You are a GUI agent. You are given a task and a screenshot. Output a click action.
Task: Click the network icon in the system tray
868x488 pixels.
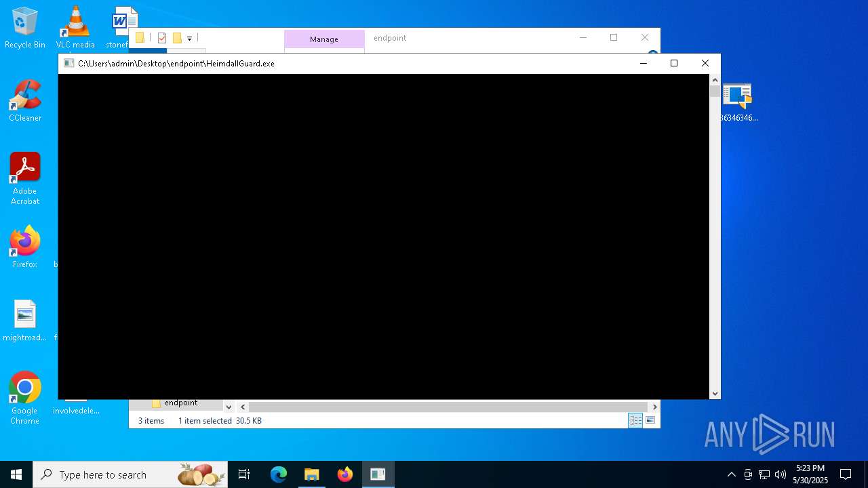(764, 474)
